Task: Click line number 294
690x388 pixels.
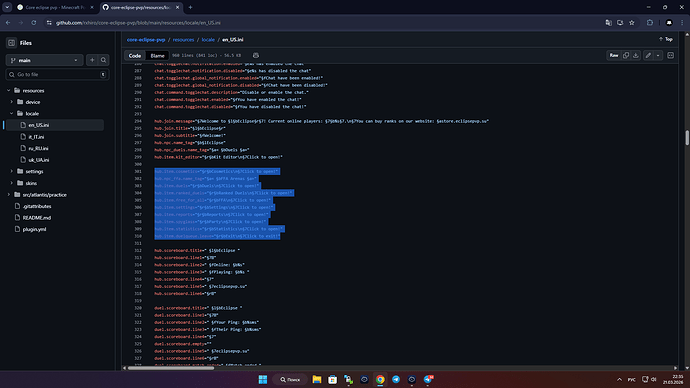Action: pyautogui.click(x=138, y=121)
